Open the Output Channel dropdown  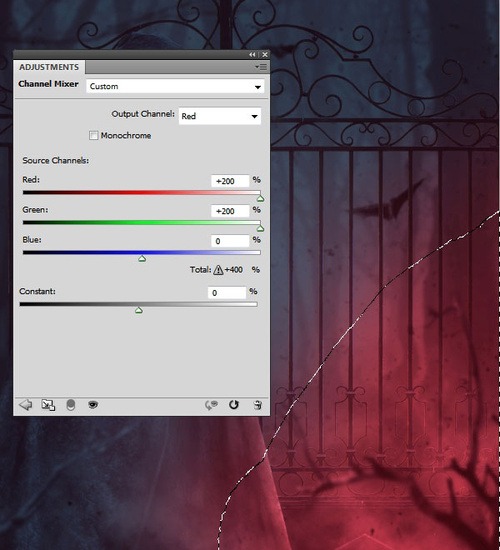(x=220, y=116)
